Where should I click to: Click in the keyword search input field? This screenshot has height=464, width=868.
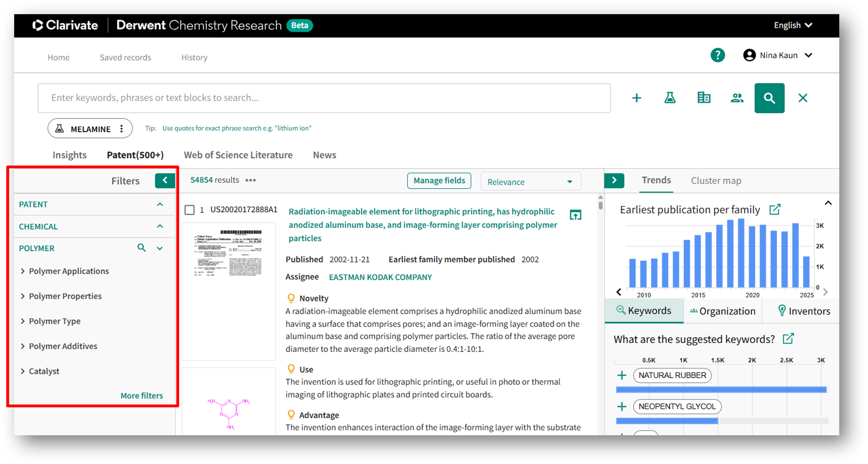pos(324,98)
